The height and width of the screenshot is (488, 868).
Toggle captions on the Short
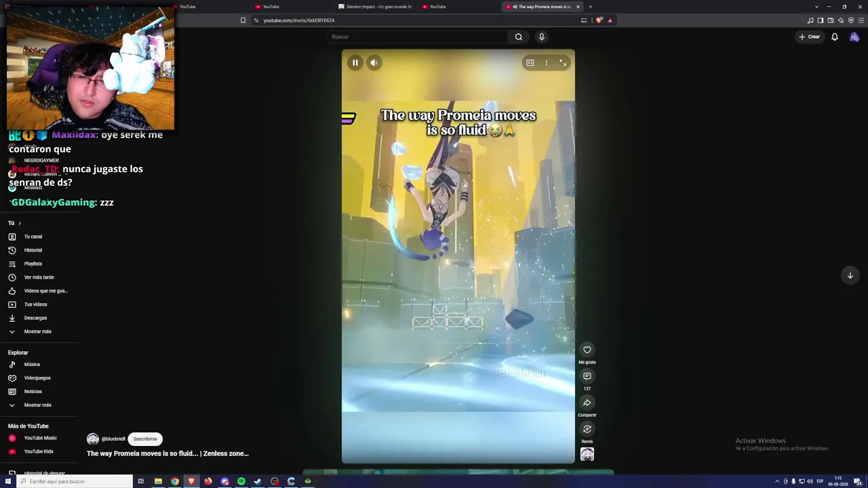pyautogui.click(x=530, y=63)
